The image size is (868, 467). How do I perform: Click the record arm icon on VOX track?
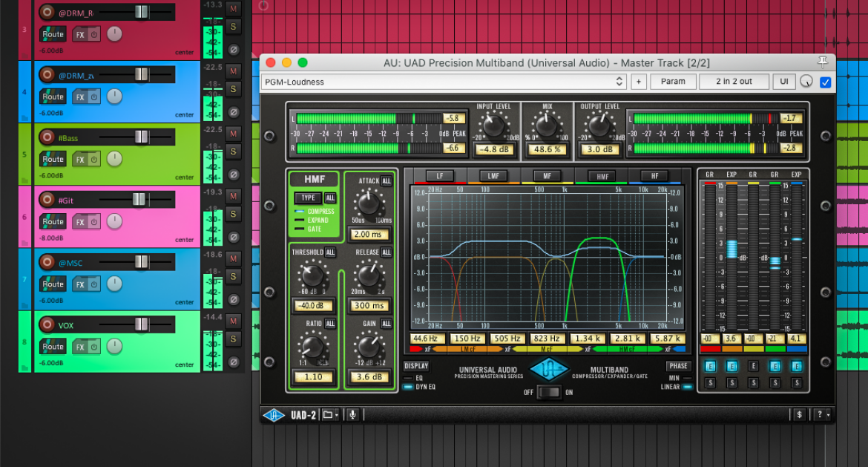tap(47, 324)
